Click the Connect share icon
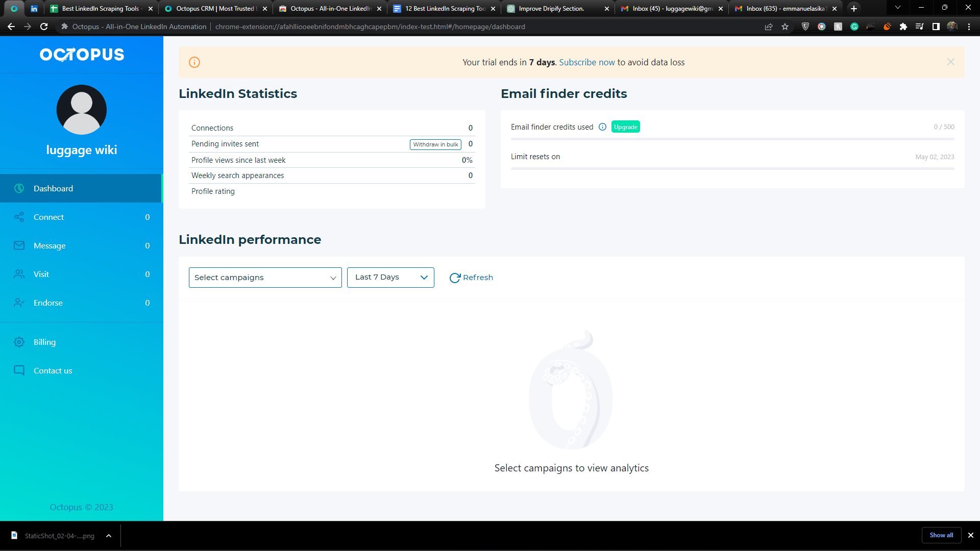 pos(19,217)
